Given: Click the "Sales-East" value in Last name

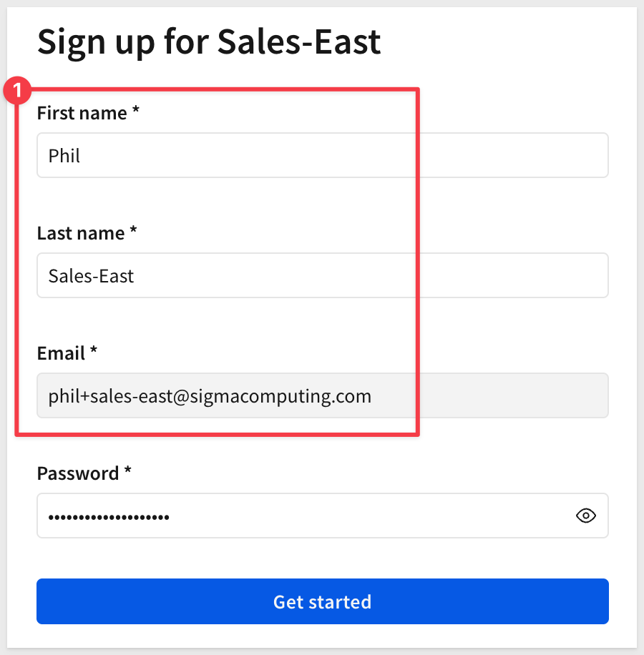Looking at the screenshot, I should pyautogui.click(x=91, y=275).
